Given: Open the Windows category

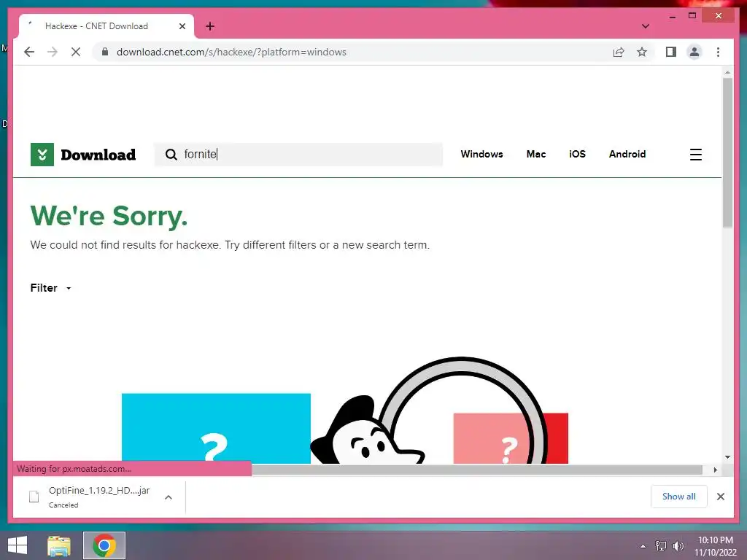Looking at the screenshot, I should point(481,154).
